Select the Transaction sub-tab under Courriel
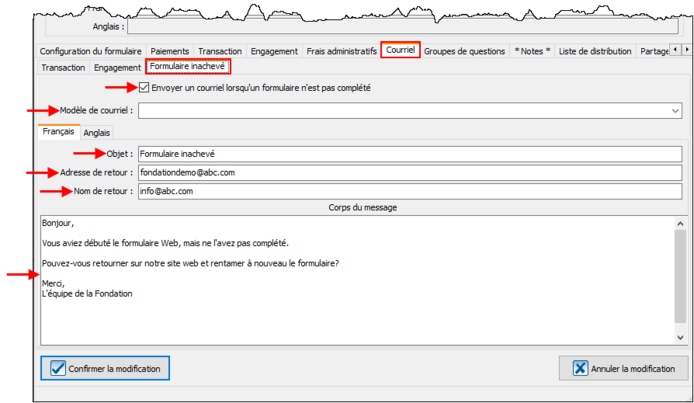The image size is (694, 403). [x=62, y=68]
